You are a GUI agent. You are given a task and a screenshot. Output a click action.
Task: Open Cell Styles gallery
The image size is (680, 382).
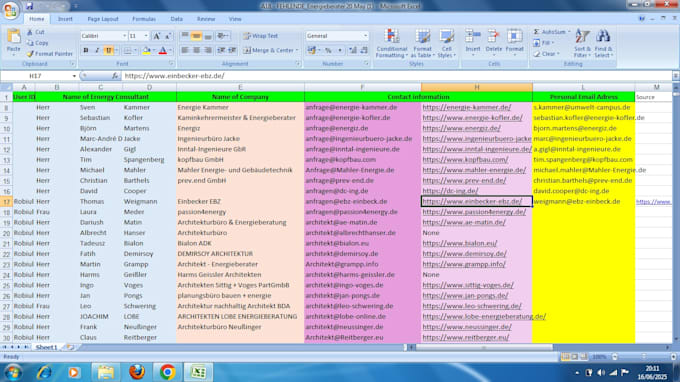[x=446, y=43]
